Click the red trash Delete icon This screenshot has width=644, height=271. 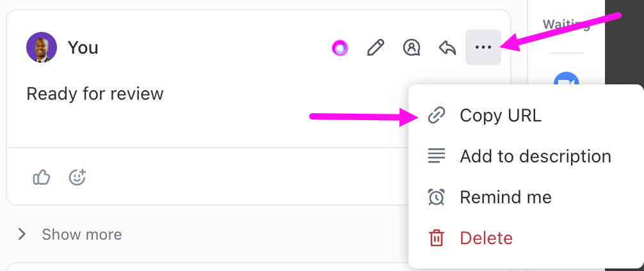click(436, 238)
